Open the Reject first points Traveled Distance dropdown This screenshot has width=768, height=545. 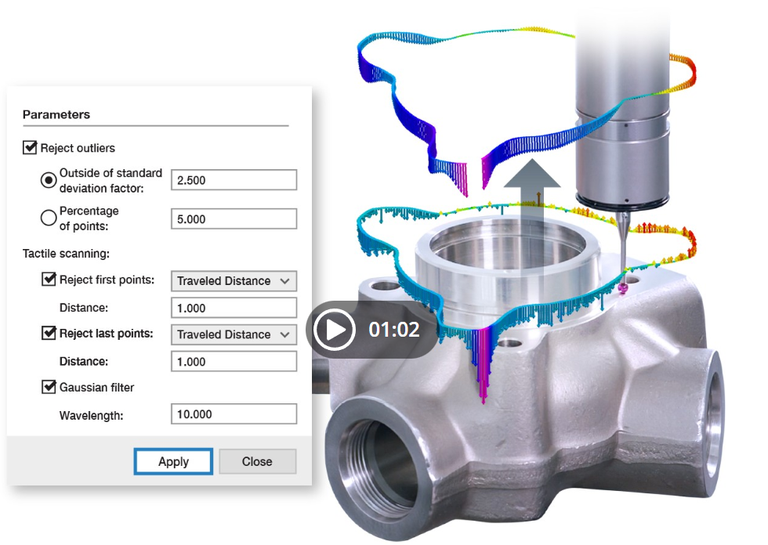(234, 281)
